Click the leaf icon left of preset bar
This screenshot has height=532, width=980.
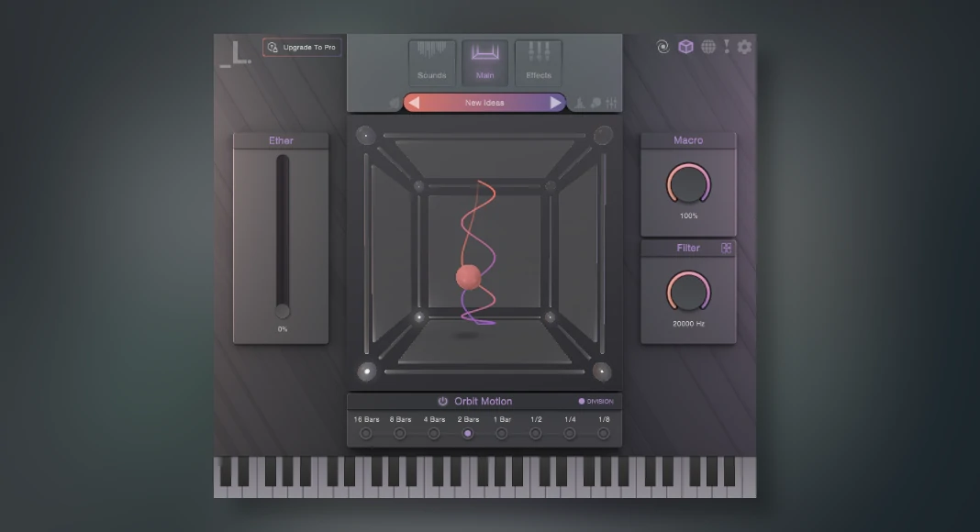click(x=395, y=103)
